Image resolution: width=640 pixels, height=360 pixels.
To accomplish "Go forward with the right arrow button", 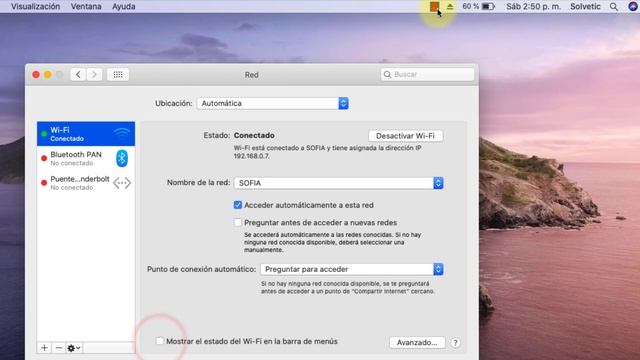I will click(94, 74).
